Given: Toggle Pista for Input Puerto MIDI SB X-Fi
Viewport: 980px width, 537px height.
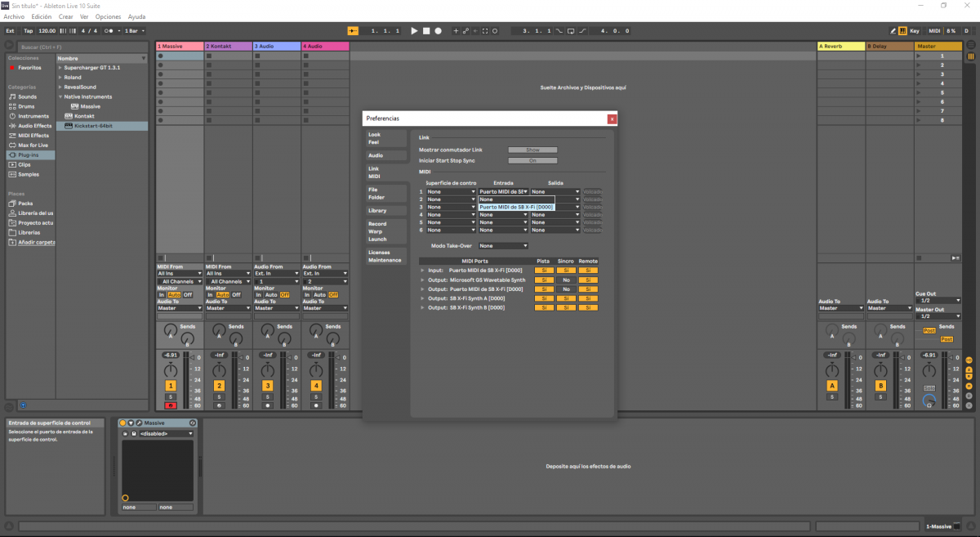Looking at the screenshot, I should click(543, 270).
